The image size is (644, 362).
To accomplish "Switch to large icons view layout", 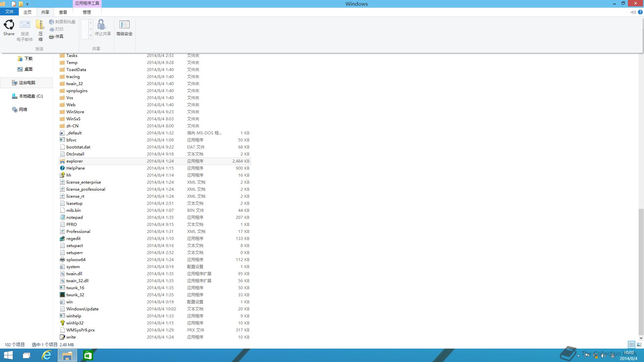I will click(x=639, y=345).
